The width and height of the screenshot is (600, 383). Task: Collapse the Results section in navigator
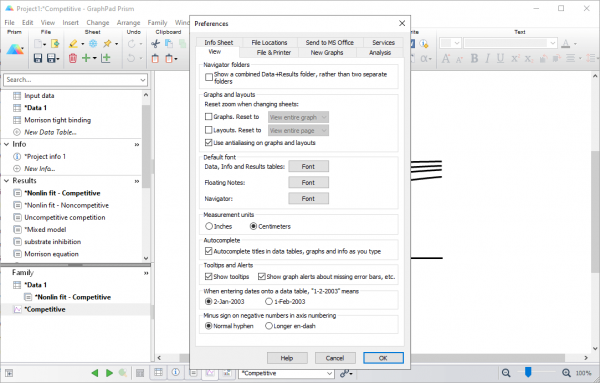(7, 181)
